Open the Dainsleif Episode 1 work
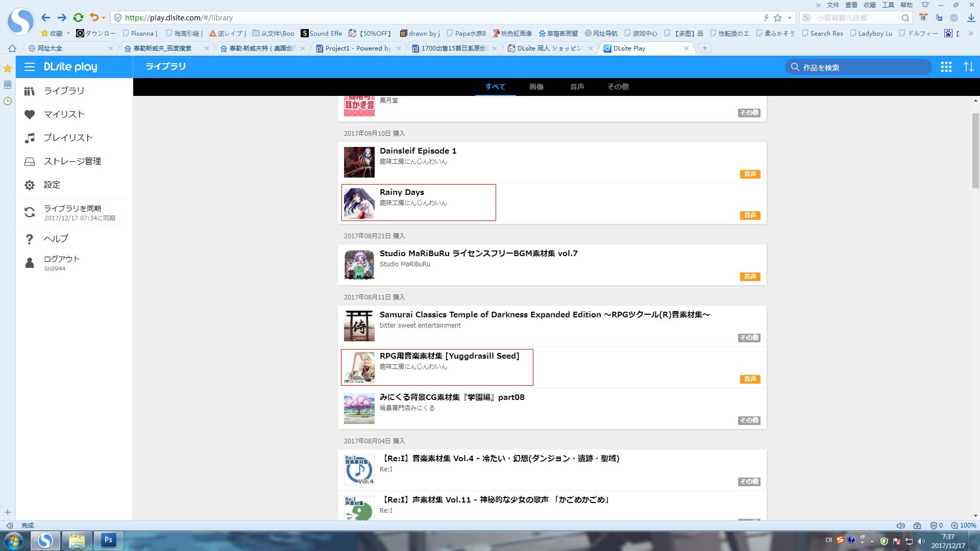The height and width of the screenshot is (551, 980). (552, 162)
